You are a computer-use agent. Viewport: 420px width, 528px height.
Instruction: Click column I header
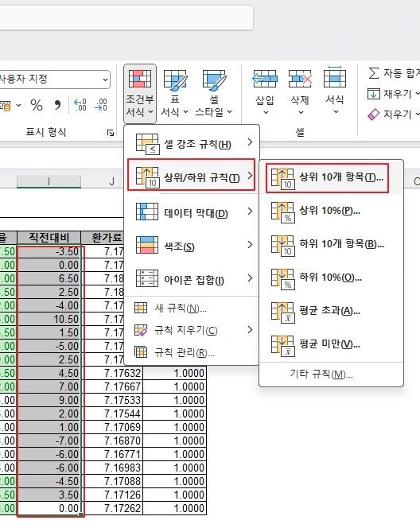(x=49, y=181)
